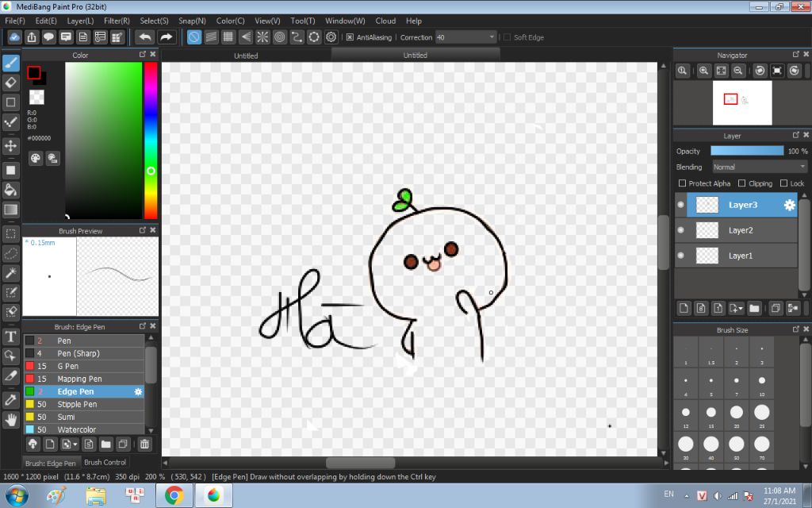This screenshot has height=508, width=812.
Task: Rotate the canvas left in Navigator
Action: (x=760, y=71)
